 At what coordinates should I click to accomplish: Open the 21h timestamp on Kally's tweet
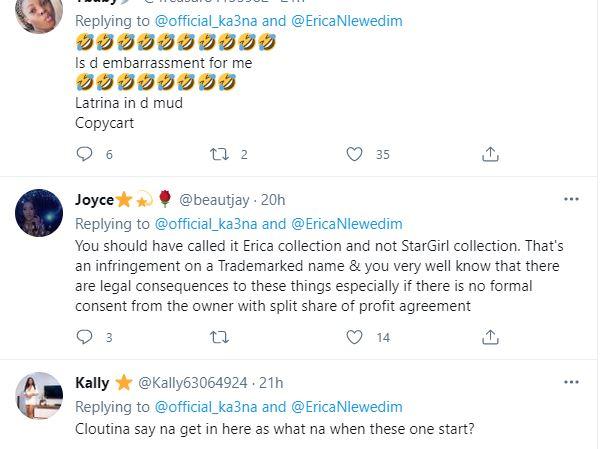270,383
